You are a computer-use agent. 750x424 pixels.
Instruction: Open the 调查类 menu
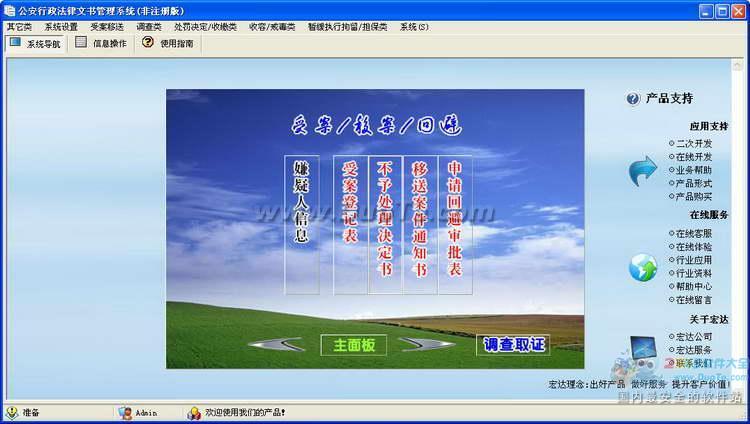click(149, 27)
